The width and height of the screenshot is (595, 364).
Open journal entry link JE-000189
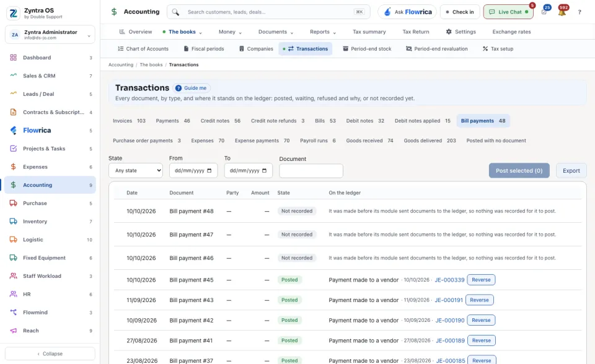click(450, 340)
